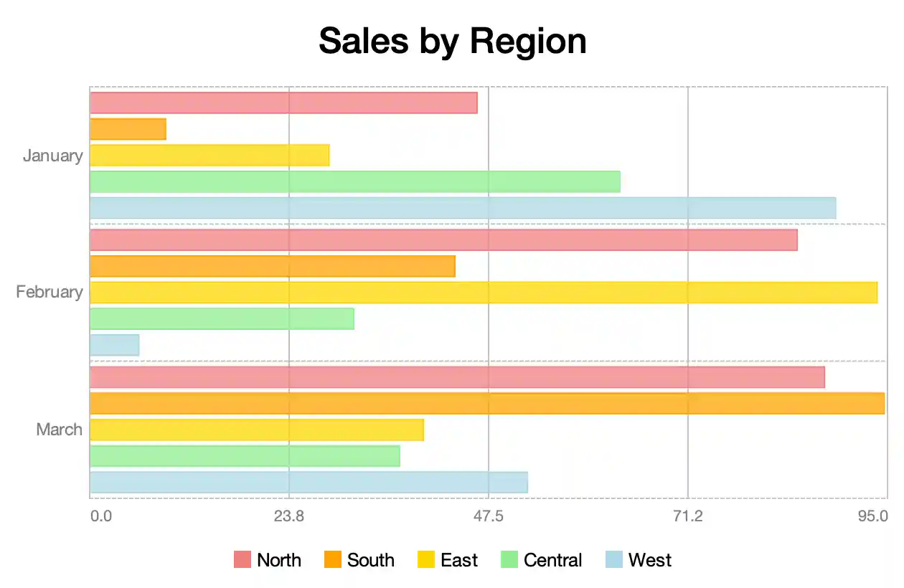This screenshot has height=588, width=904.
Task: Click the March South bar
Action: 486,403
